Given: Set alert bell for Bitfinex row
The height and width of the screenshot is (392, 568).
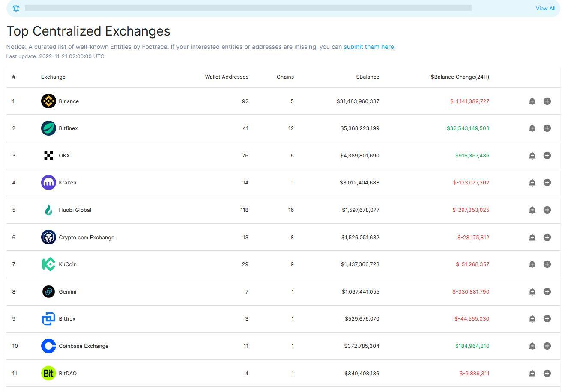Looking at the screenshot, I should pyautogui.click(x=532, y=128).
